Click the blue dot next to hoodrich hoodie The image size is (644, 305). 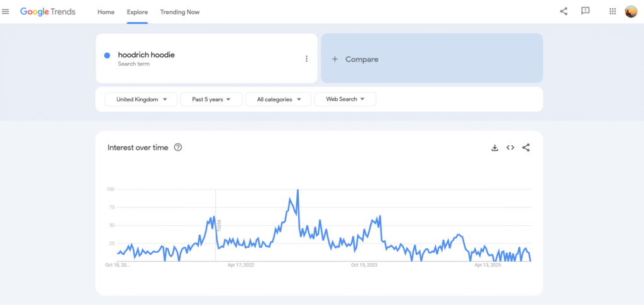[x=108, y=55]
